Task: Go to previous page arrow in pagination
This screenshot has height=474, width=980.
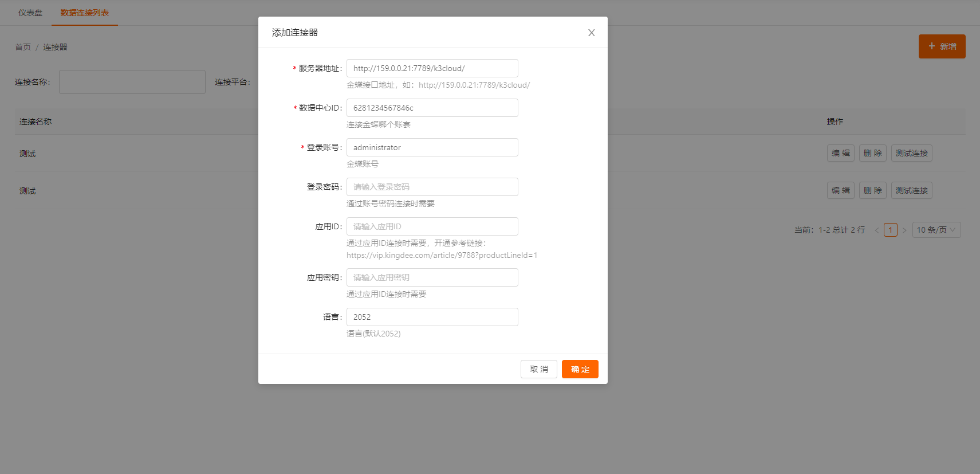Action: tap(876, 230)
